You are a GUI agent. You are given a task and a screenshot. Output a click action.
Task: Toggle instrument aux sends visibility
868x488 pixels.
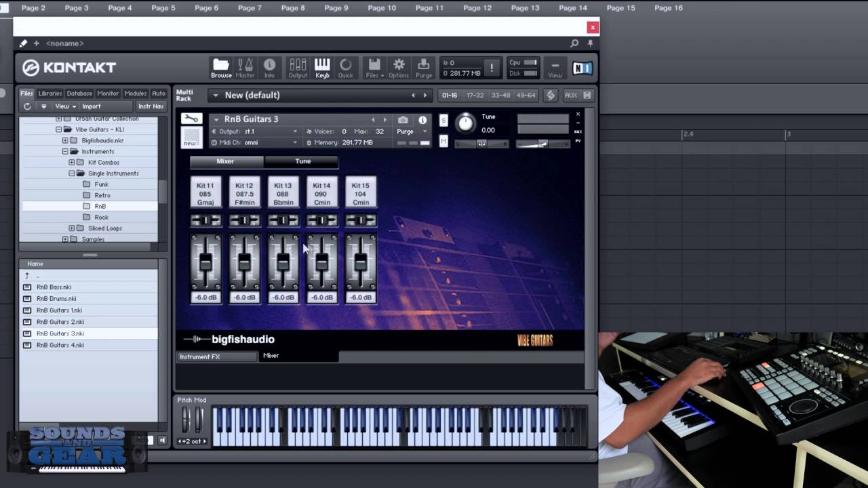click(x=578, y=131)
